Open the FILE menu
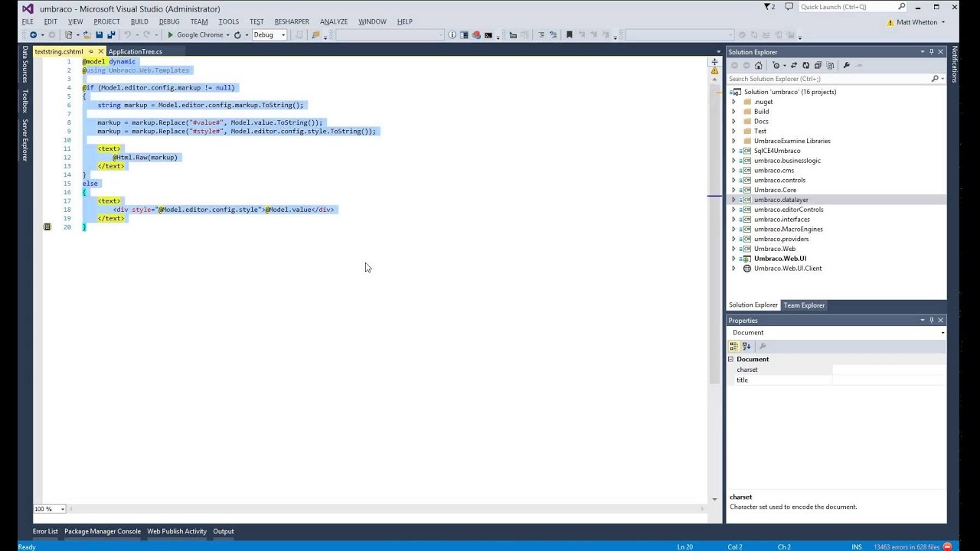The image size is (980, 551). [28, 21]
